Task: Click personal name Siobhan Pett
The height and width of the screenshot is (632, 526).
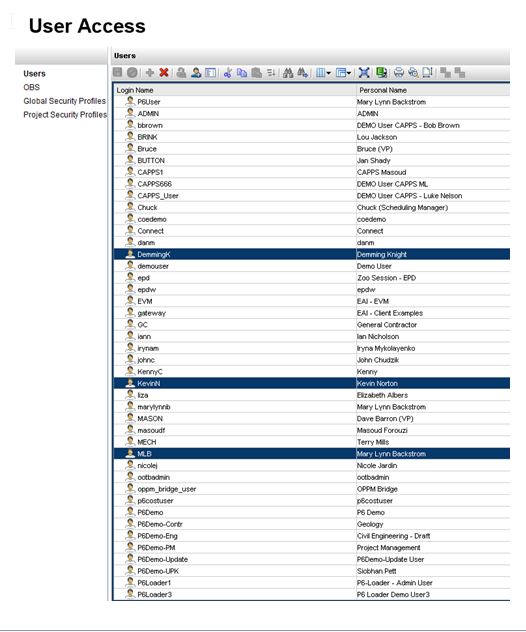Action: 376,571
